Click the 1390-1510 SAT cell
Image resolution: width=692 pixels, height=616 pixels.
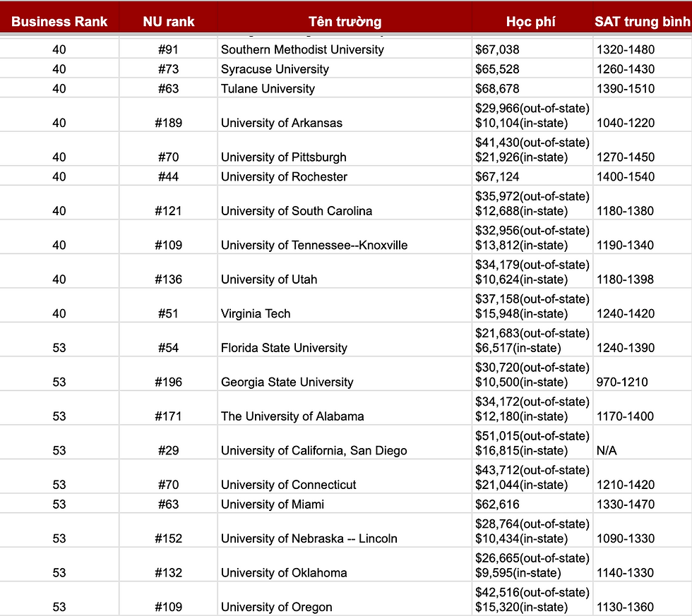click(x=643, y=87)
